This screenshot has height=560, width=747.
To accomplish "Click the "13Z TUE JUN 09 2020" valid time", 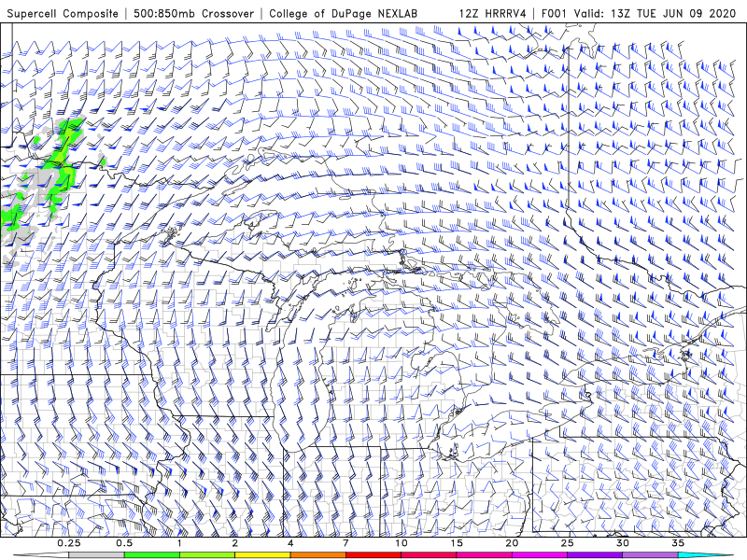I will click(674, 13).
